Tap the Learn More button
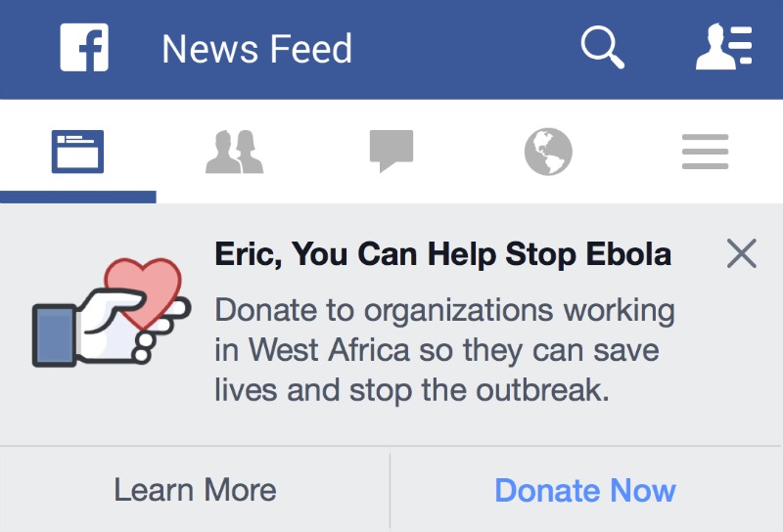The image size is (783, 532). tap(195, 490)
